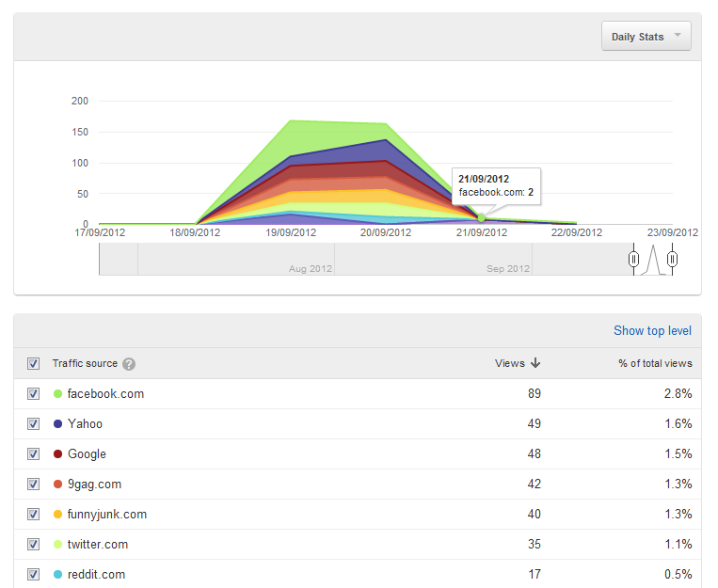Uncheck the facebook.com checkbox
This screenshot has width=718, height=588.
point(34,394)
